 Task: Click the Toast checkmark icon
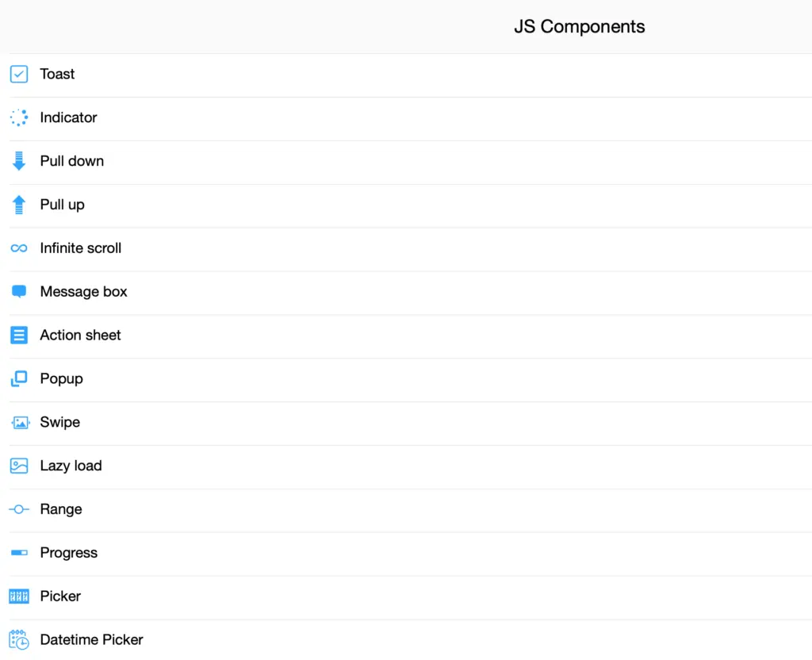[19, 74]
